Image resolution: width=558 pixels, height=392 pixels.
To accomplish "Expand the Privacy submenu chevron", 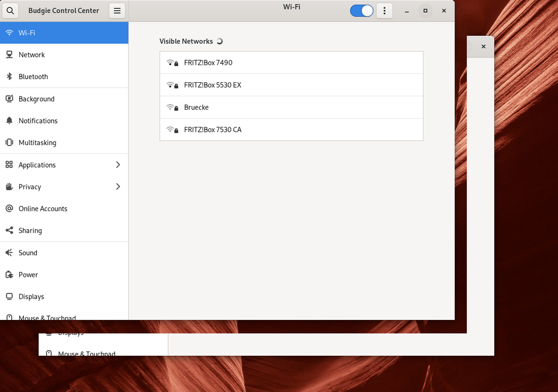I will tap(118, 187).
